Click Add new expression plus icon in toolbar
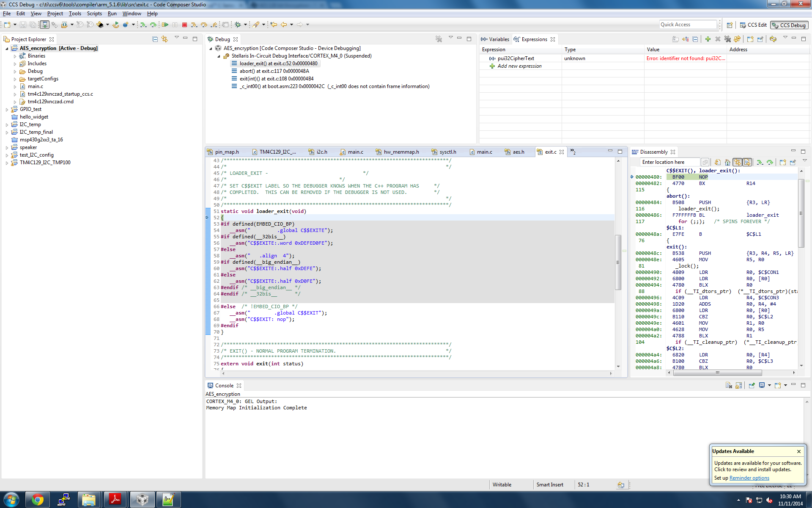 pyautogui.click(x=708, y=39)
